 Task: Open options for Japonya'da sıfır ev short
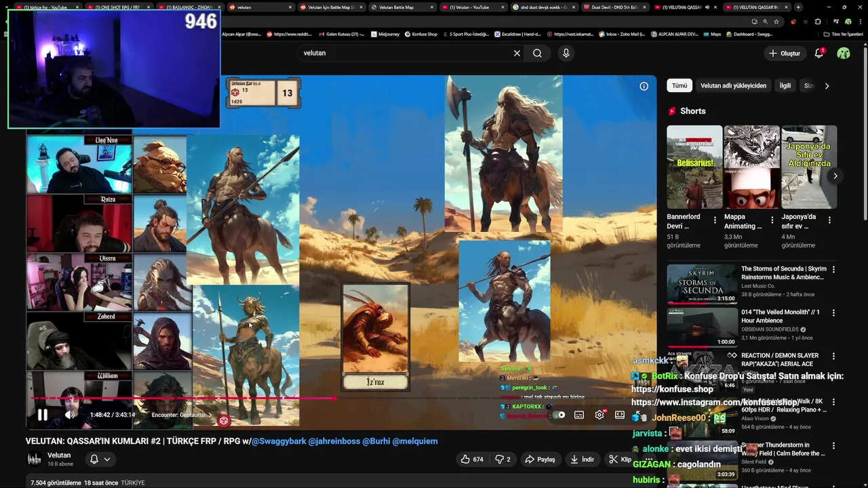click(829, 220)
